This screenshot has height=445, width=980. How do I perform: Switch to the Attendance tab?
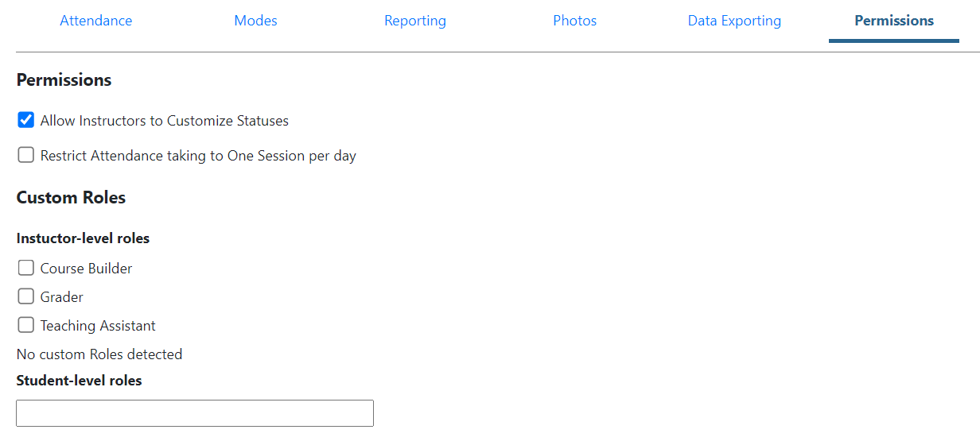pos(96,21)
